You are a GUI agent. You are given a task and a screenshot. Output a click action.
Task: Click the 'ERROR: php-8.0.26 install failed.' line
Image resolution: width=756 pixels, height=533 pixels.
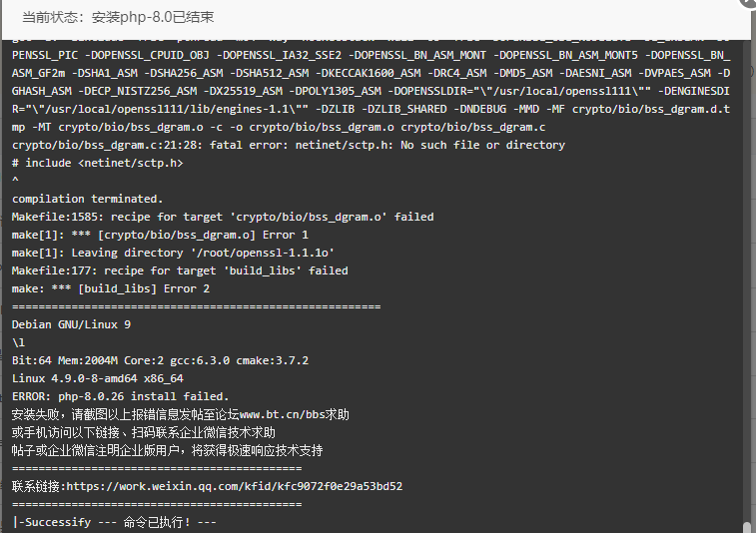(x=121, y=396)
